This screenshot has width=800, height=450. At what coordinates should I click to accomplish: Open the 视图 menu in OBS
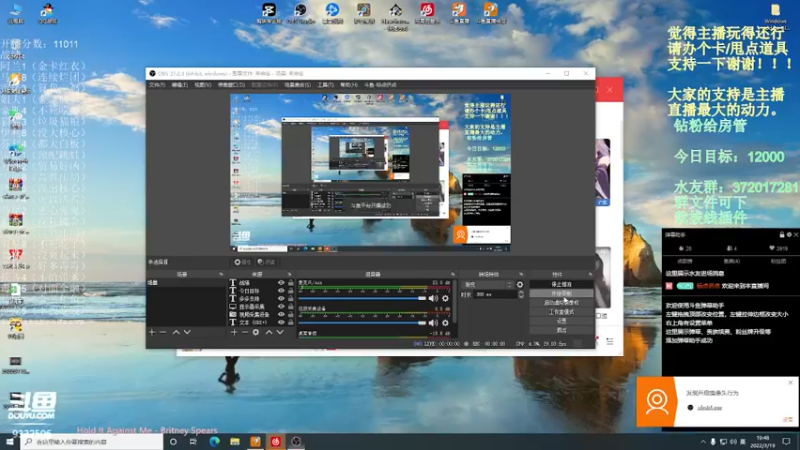tap(203, 85)
